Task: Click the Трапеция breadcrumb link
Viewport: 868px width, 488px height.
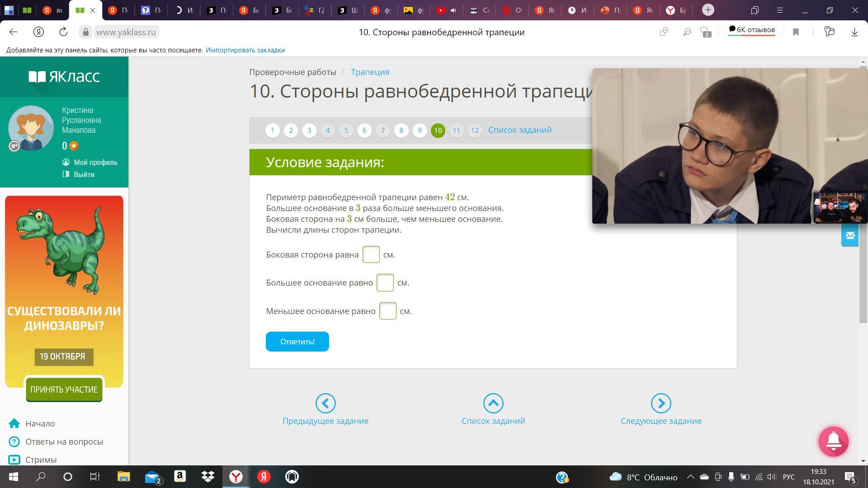Action: (370, 72)
